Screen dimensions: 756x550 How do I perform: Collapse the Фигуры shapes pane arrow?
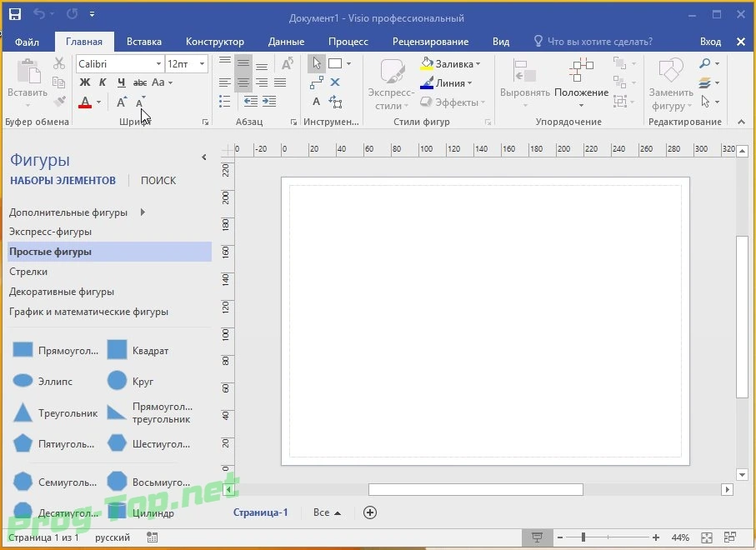[204, 157]
